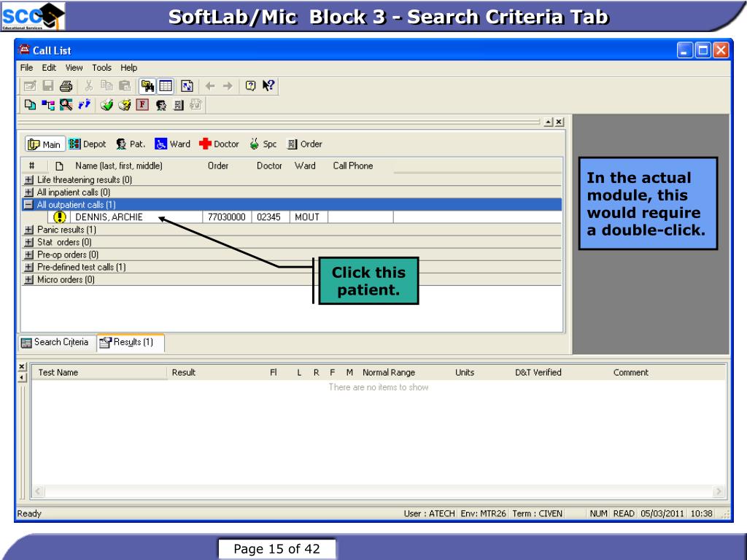Click the magnifier patient search icon

66,105
